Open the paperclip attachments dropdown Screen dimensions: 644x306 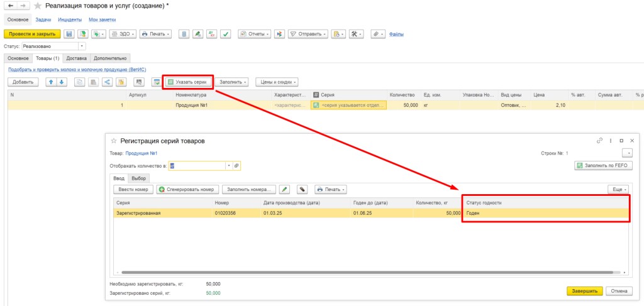pos(378,34)
